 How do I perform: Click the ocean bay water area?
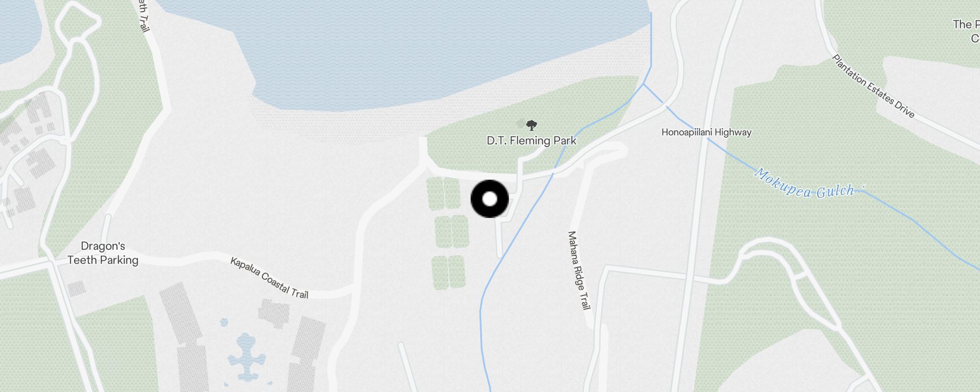tap(402, 49)
